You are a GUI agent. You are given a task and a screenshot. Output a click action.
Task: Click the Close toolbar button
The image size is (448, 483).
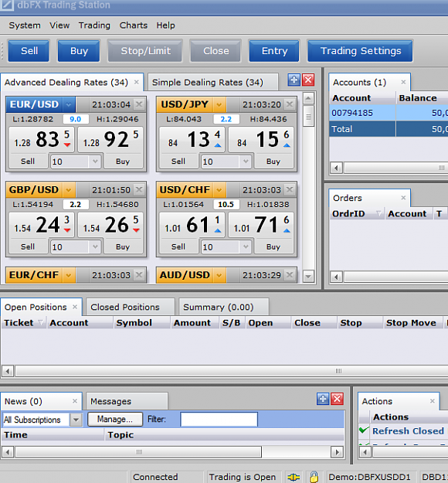(x=216, y=51)
